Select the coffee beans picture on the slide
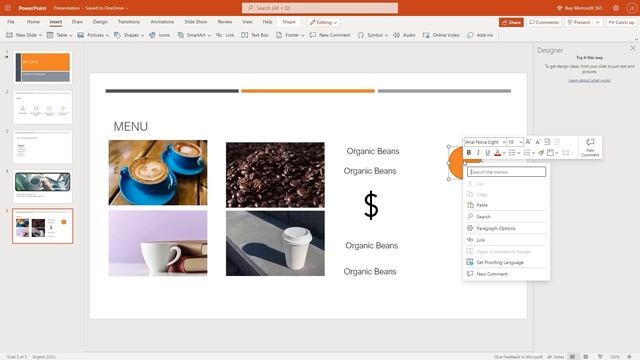 (275, 175)
